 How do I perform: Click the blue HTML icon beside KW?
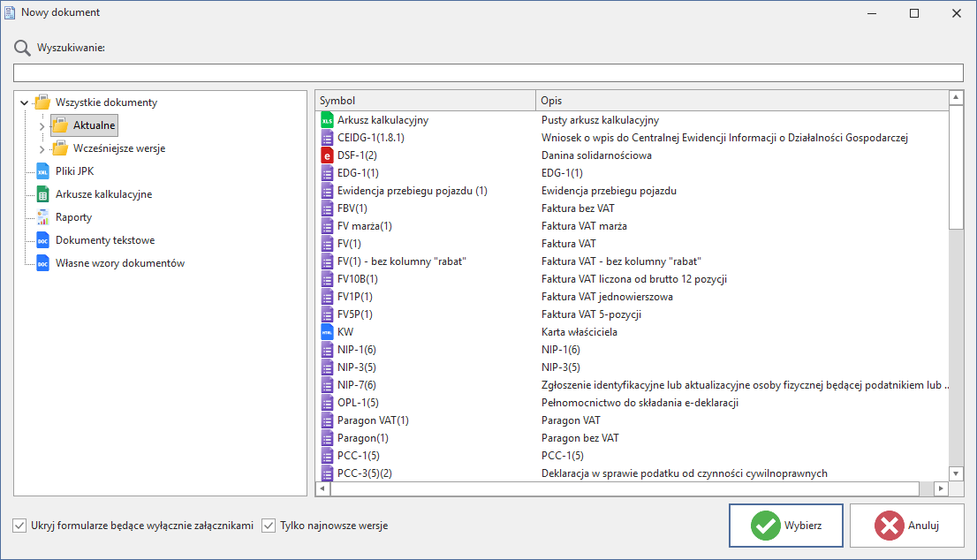(x=327, y=332)
